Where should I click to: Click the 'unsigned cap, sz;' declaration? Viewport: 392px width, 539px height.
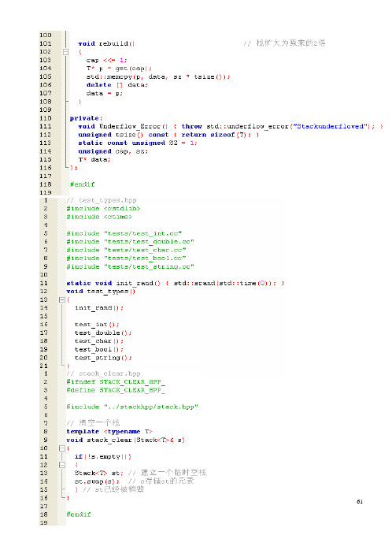pos(113,151)
